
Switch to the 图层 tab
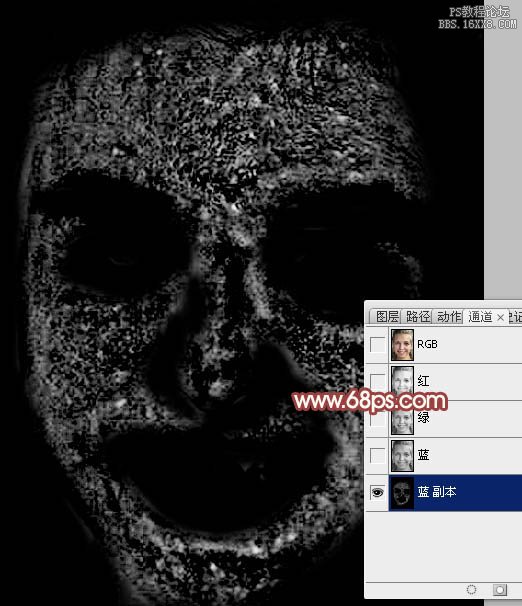point(387,317)
